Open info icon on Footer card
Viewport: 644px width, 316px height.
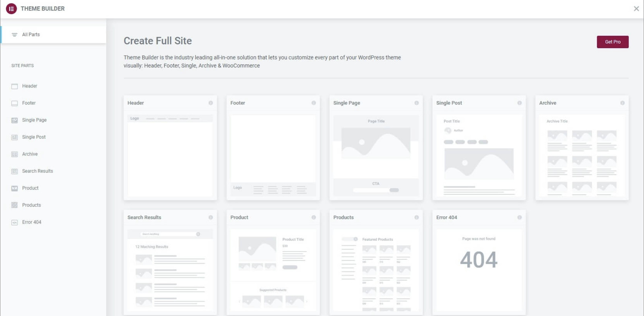click(x=314, y=103)
